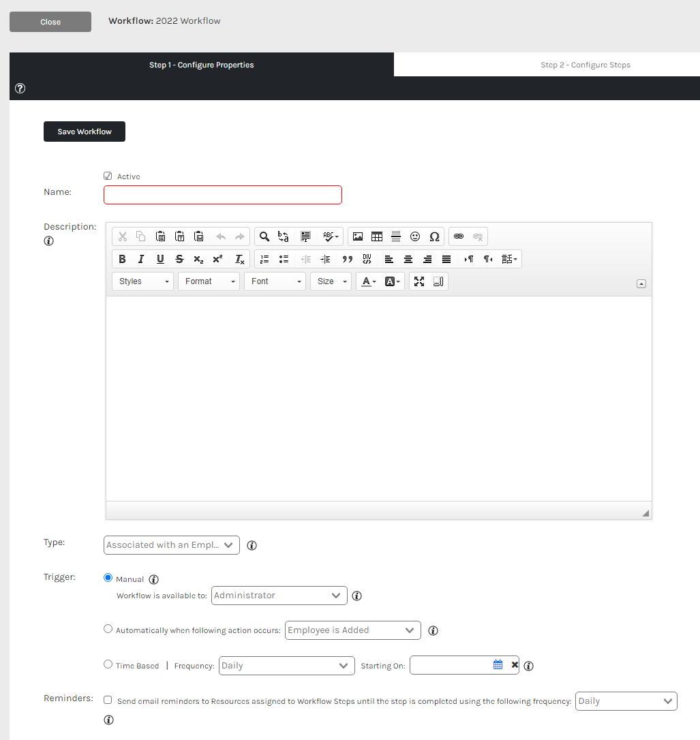Insert a numbered list
The image size is (700, 740).
pyautogui.click(x=264, y=259)
